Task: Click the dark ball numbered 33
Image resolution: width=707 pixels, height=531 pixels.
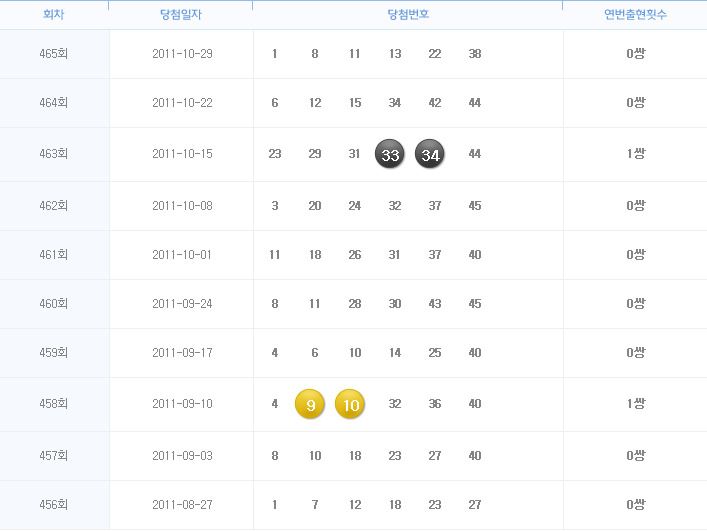Action: [x=390, y=154]
